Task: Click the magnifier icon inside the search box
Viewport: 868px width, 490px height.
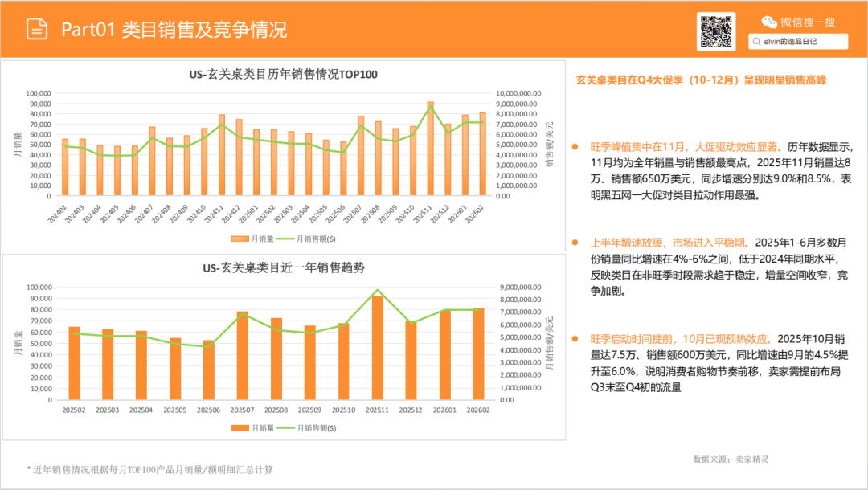Action: pos(756,41)
